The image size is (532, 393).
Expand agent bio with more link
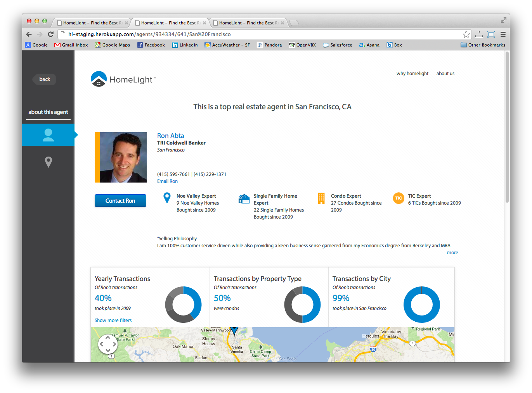tap(452, 253)
